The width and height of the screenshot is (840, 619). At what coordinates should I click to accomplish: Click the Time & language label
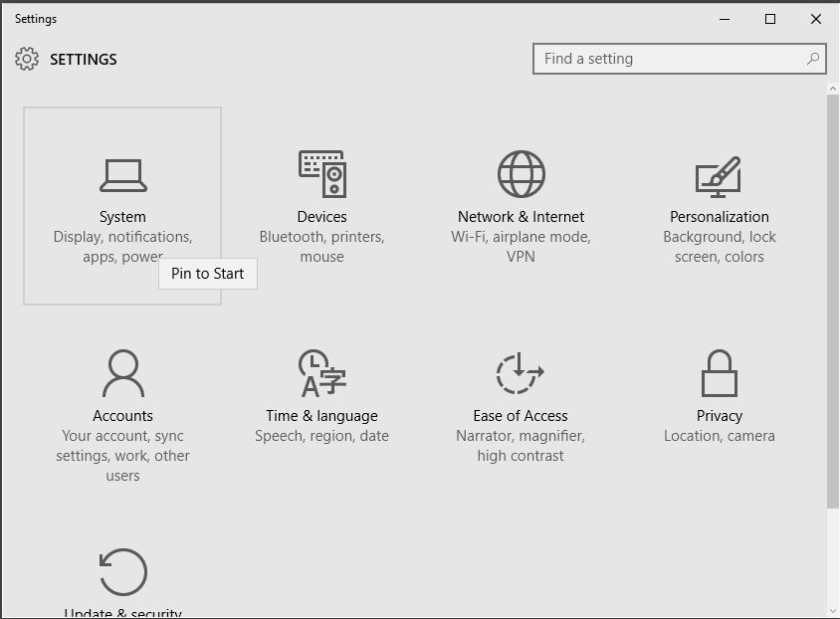pos(321,416)
